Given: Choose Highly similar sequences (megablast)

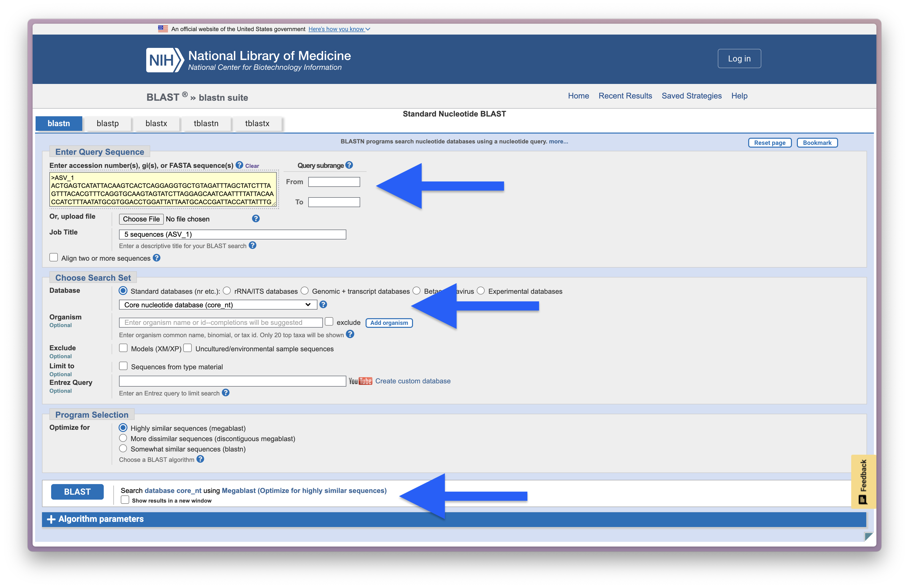Looking at the screenshot, I should point(123,428).
